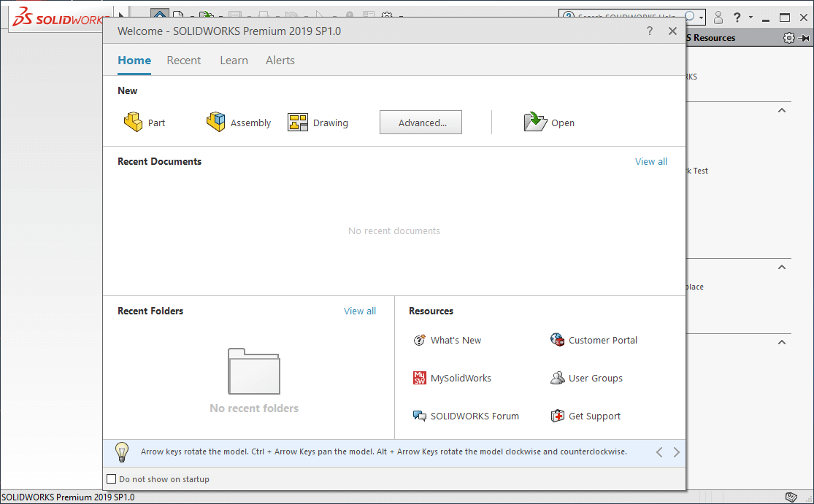814x504 pixels.
Task: Open MySolidWorks resource
Action: pos(452,378)
